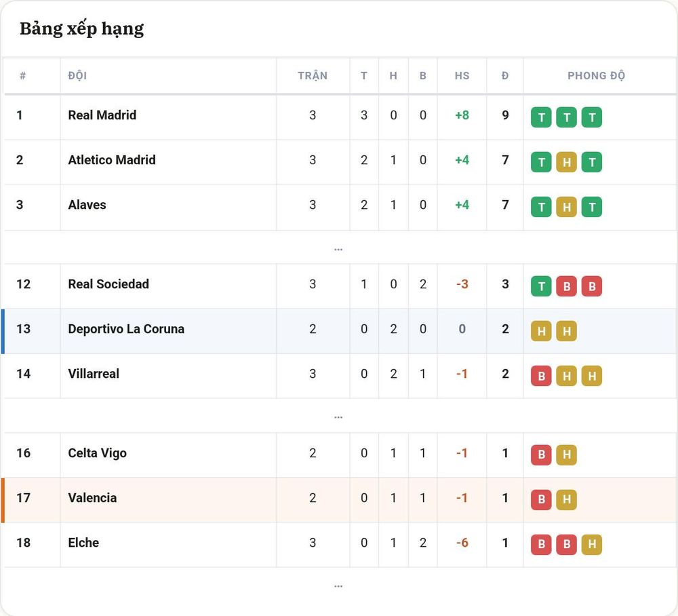Image resolution: width=678 pixels, height=616 pixels.
Task: Click Deportivo La Coruna's first H form badge
Action: [x=541, y=331]
